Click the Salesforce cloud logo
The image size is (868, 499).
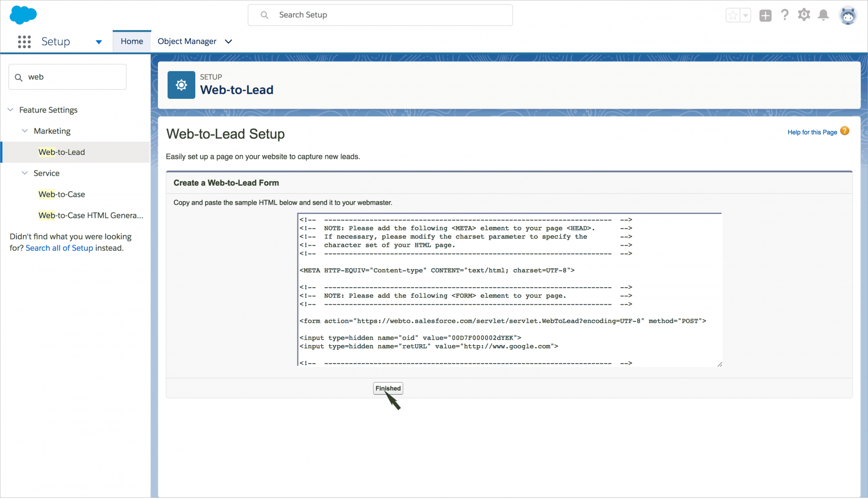23,15
